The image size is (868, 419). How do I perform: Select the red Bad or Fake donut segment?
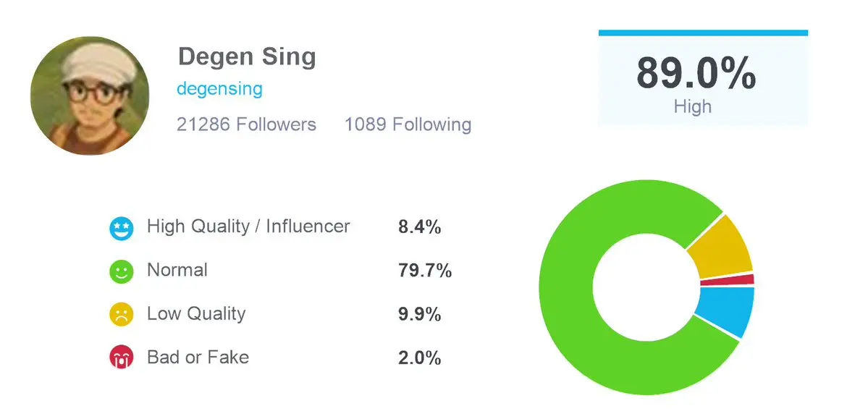click(745, 279)
